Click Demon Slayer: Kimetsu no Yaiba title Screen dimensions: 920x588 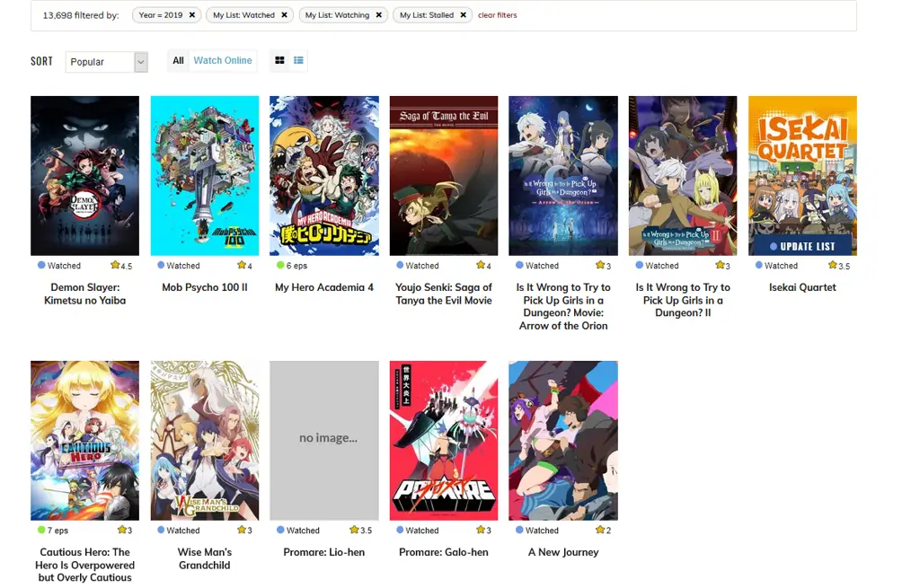[x=85, y=294]
